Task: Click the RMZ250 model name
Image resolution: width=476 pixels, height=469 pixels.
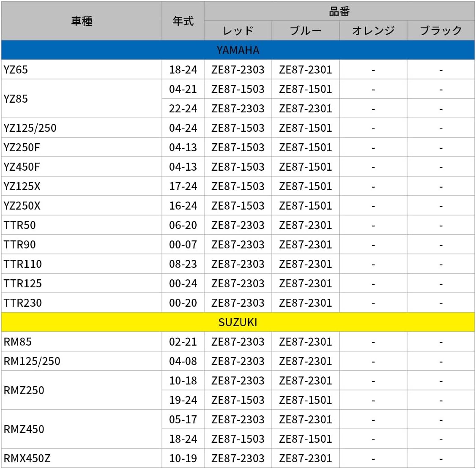Action: [24, 390]
